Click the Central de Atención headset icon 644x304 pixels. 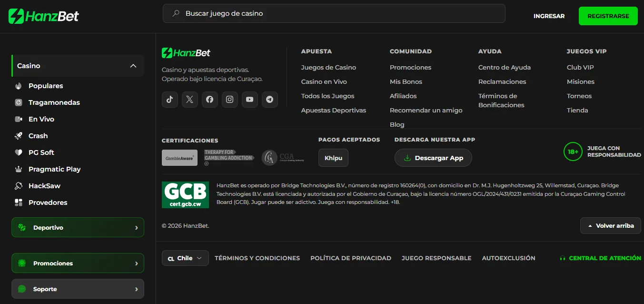[563, 258]
